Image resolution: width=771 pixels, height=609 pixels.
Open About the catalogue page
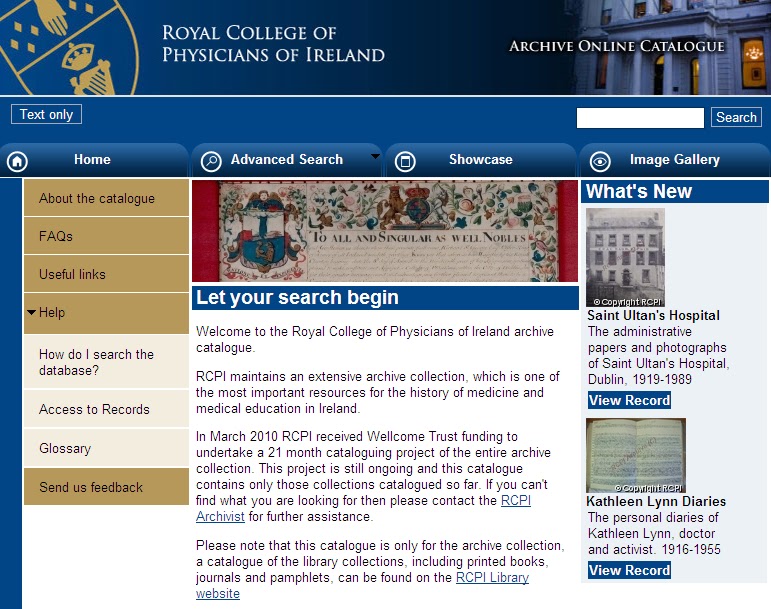(106, 198)
